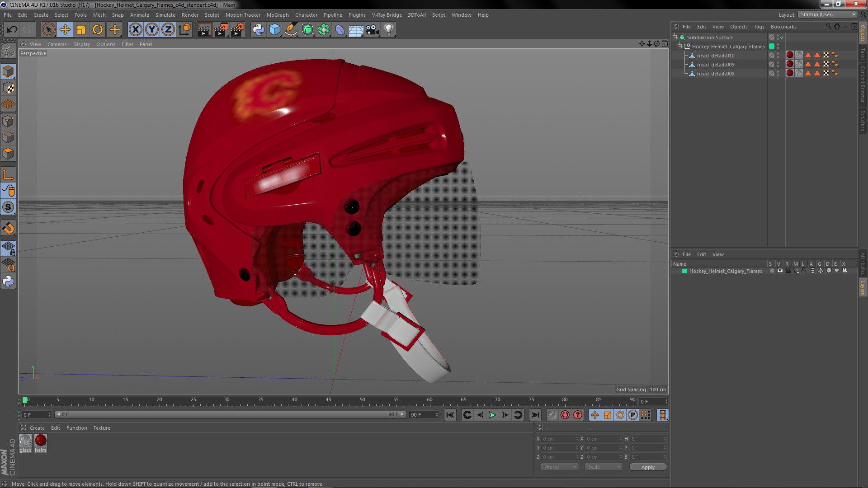
Task: Select the head_details009 object
Action: point(715,65)
